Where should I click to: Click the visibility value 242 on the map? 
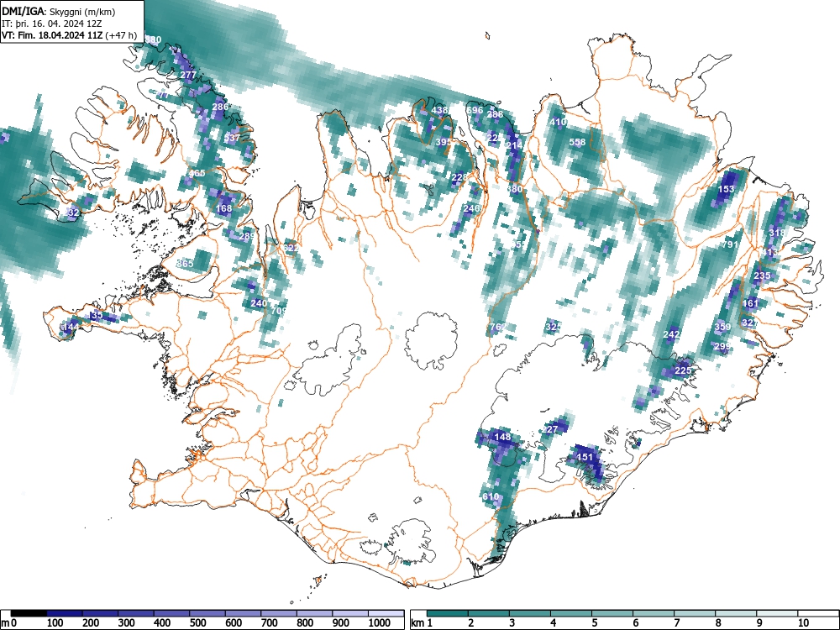(671, 335)
